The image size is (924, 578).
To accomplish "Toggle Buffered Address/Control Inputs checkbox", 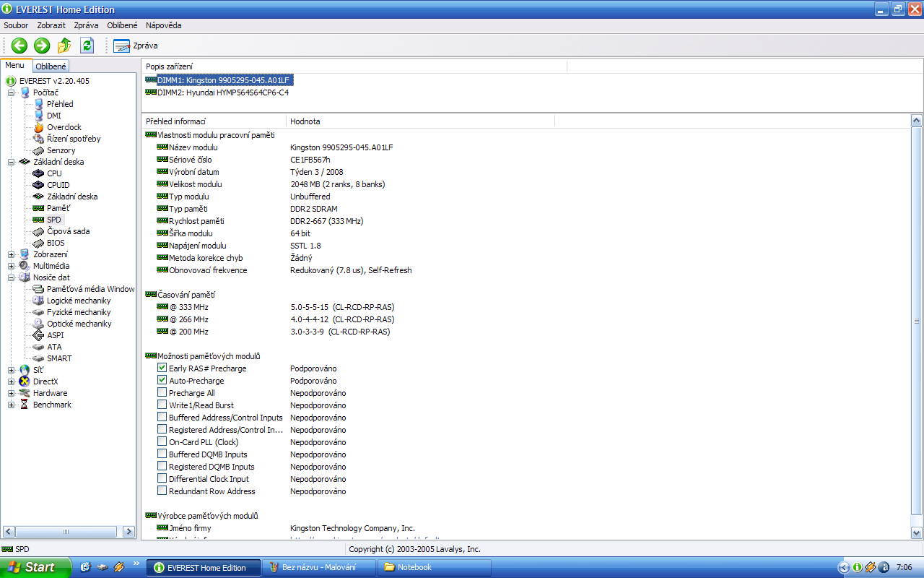I will (x=162, y=418).
